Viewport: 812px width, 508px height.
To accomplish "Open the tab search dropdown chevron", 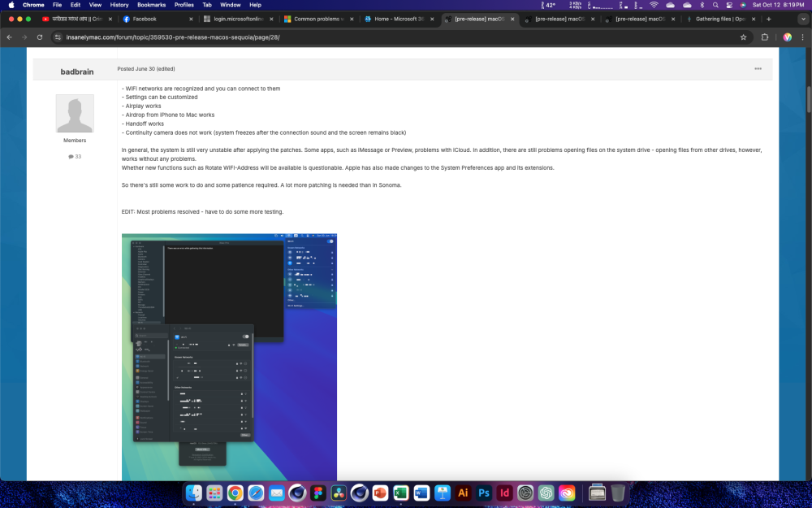I will [x=803, y=20].
